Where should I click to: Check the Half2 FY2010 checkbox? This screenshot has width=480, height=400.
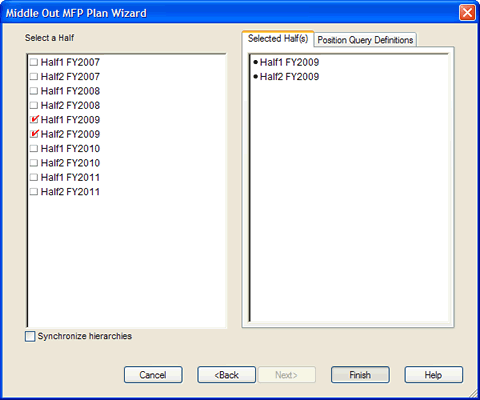(34, 163)
